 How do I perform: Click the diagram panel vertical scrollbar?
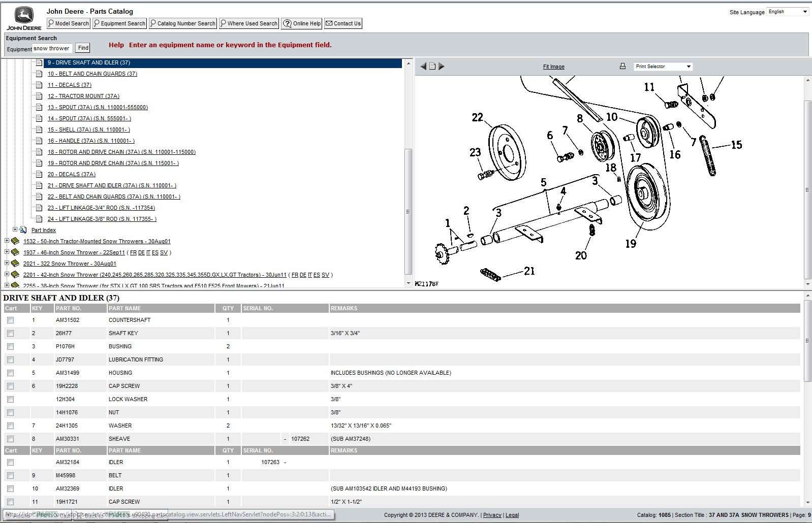(x=807, y=190)
